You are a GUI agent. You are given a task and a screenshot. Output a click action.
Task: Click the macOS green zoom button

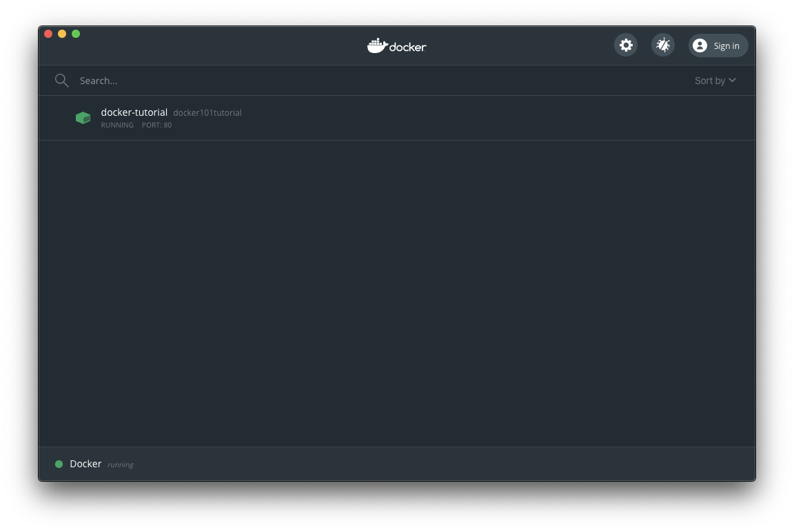76,33
